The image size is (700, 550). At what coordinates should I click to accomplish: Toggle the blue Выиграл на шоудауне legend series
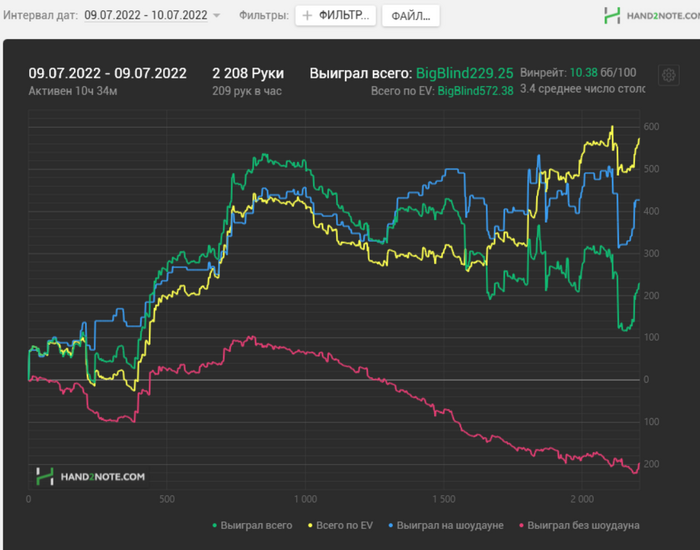tap(446, 525)
